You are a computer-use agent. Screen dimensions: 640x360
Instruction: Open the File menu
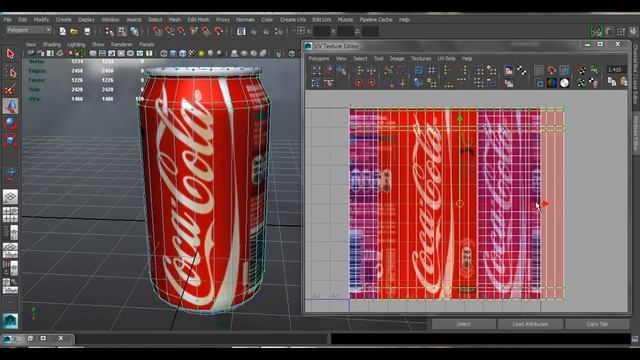(7, 20)
